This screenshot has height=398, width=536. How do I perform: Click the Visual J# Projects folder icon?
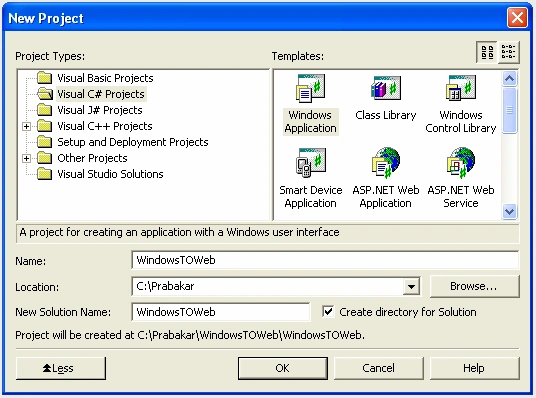click(44, 110)
